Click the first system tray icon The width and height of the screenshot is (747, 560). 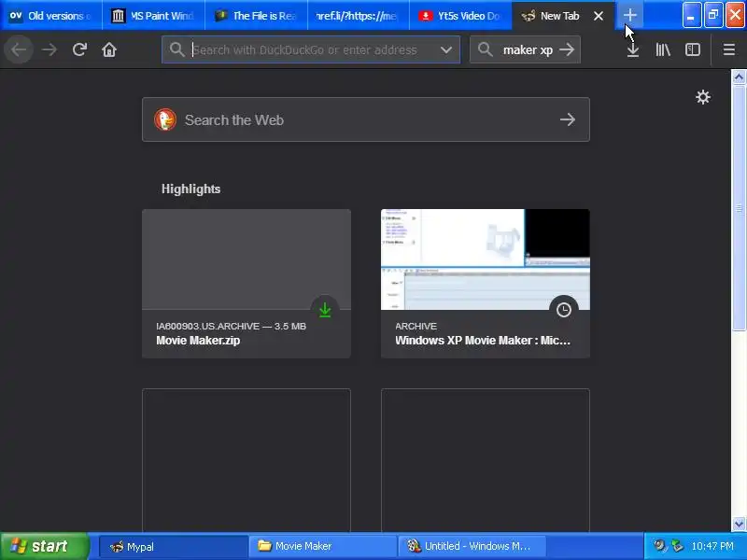(659, 546)
